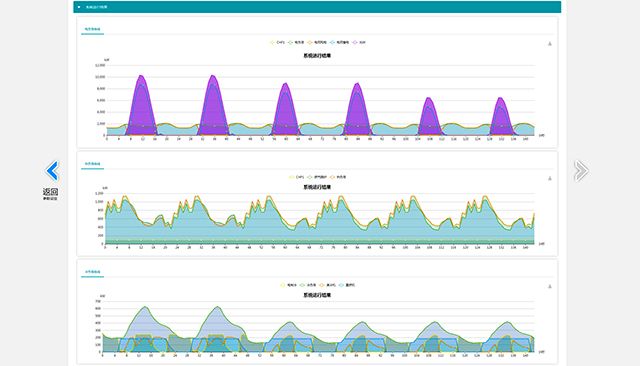Toggle the blue legend item in first chart
Viewport: 640px width, 366px height.
[340, 42]
